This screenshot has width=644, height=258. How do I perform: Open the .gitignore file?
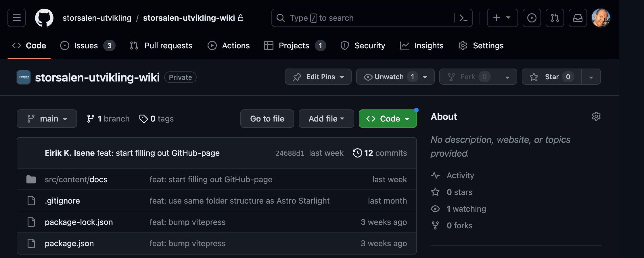(x=62, y=201)
